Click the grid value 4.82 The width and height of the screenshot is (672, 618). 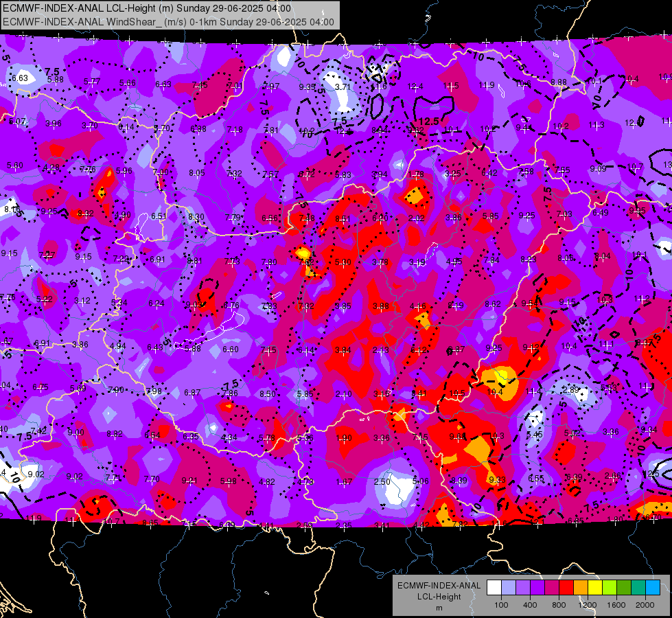point(266,481)
